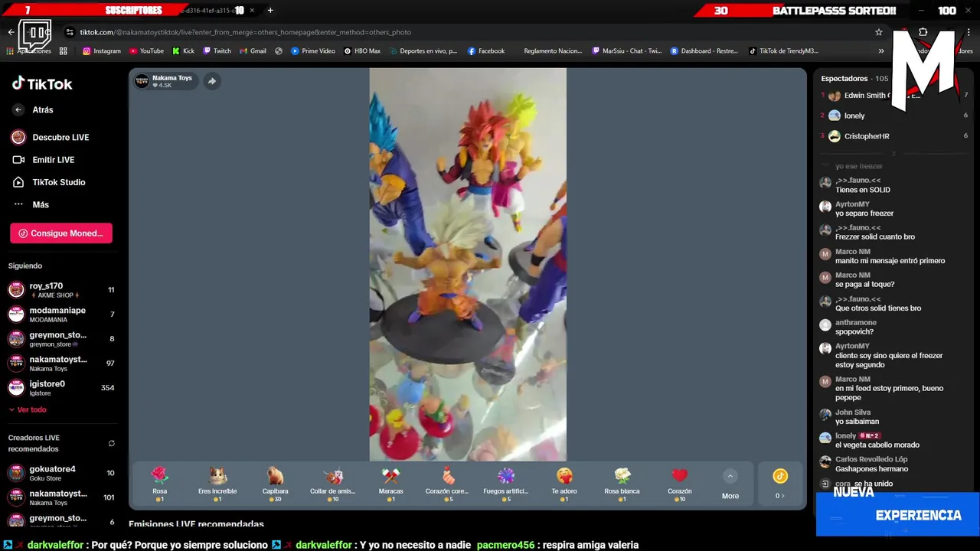
Task: Expand Ver todo in Siguiendo
Action: (28, 409)
